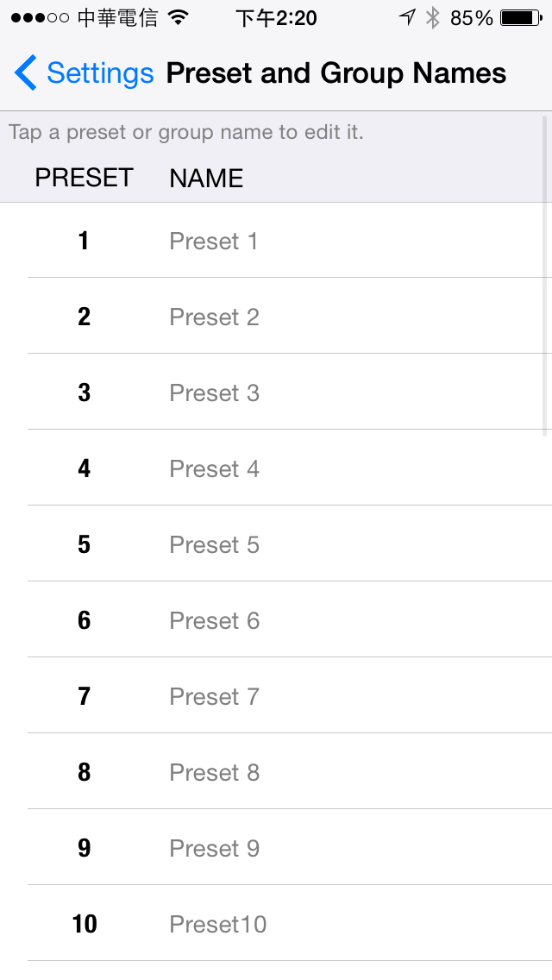Tap the back chevron icon
The width and height of the screenshot is (552, 980).
point(26,73)
